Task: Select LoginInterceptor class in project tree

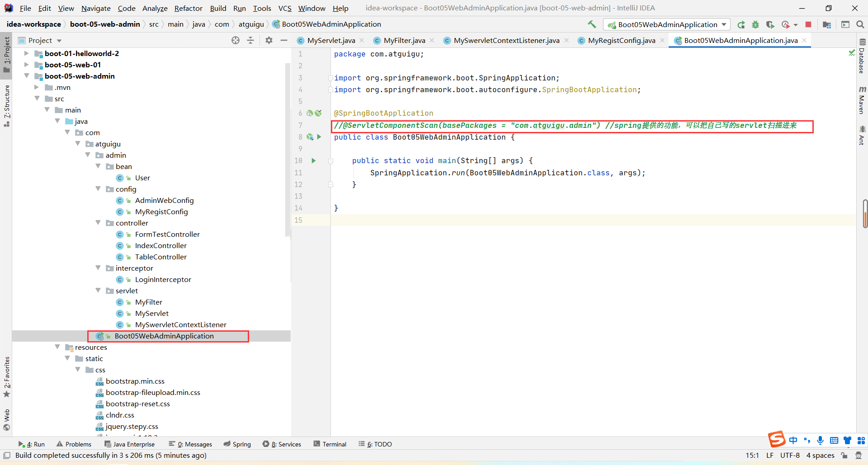Action: 163,279
